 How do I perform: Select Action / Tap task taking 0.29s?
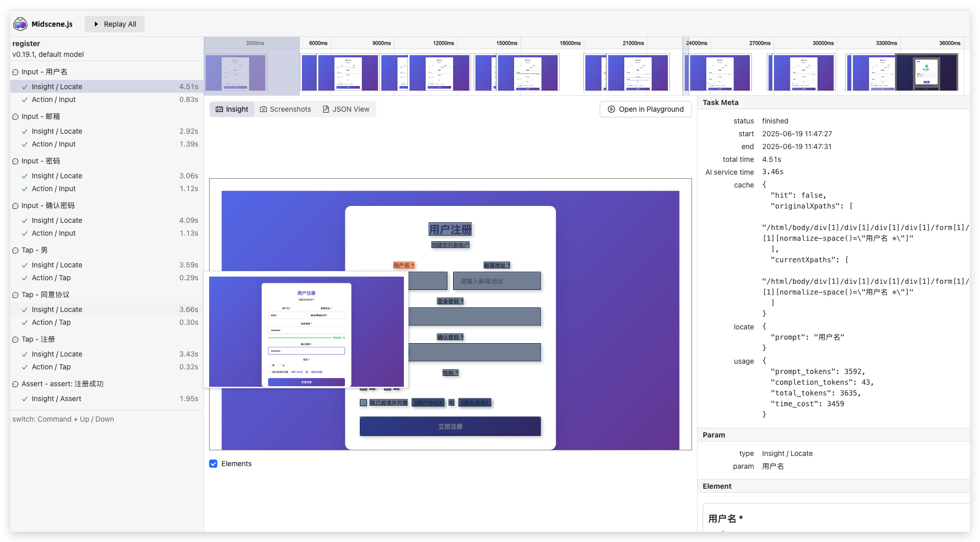(107, 278)
